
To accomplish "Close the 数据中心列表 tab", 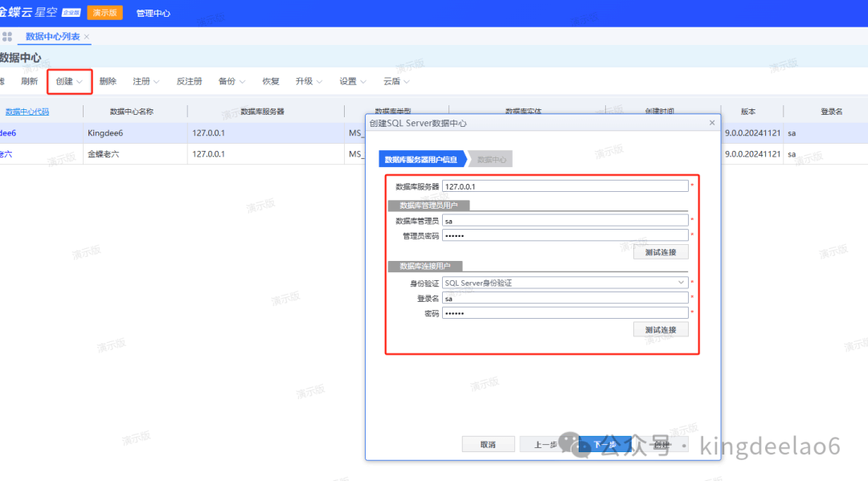I will coord(87,37).
